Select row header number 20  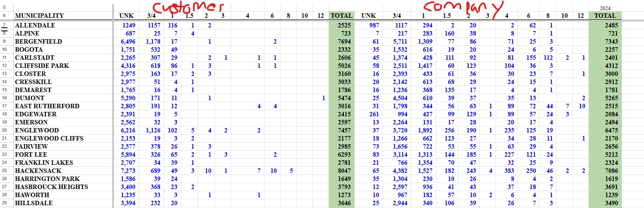tap(4, 130)
